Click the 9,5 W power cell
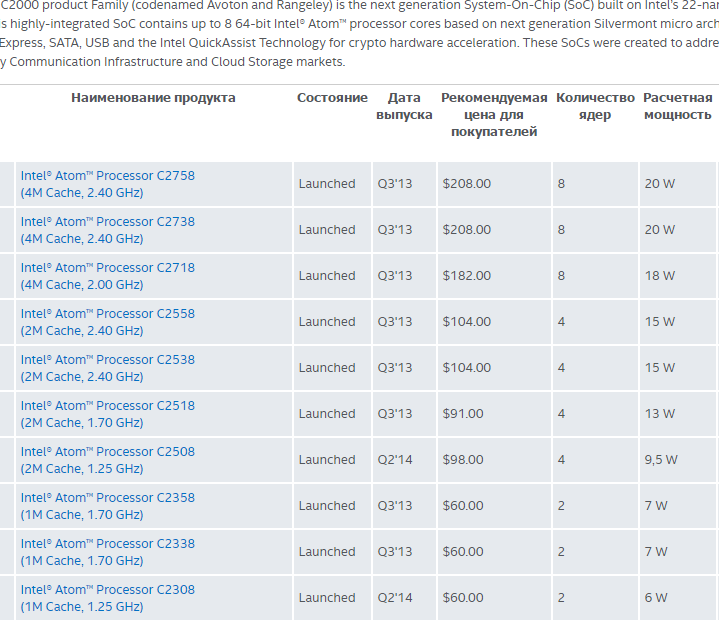Viewport: 719px width, 620px height. point(661,460)
